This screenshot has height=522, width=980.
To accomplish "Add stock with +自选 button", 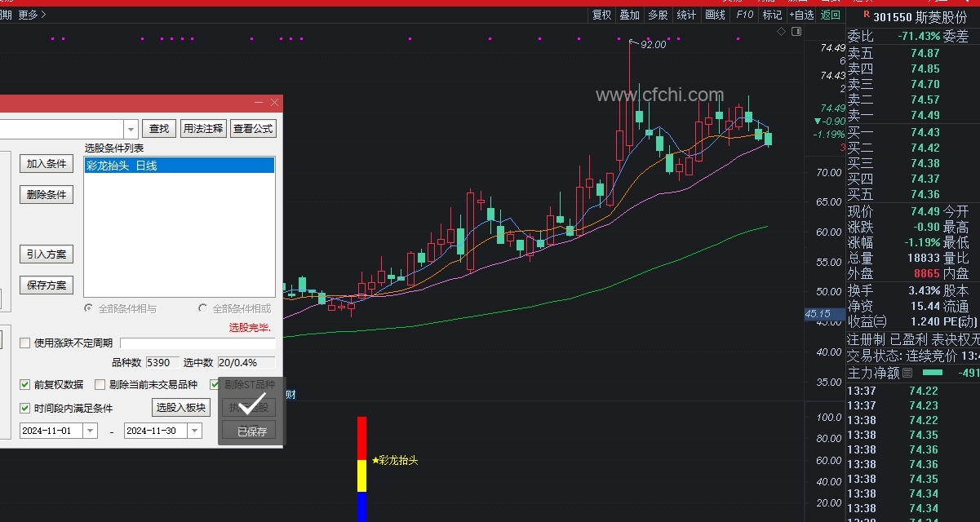I will click(x=802, y=15).
